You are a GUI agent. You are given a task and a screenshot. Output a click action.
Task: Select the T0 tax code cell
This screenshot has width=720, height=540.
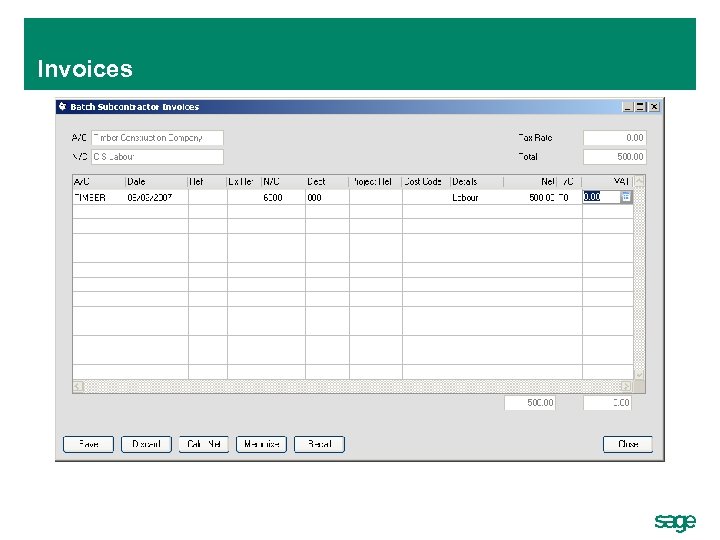569,197
